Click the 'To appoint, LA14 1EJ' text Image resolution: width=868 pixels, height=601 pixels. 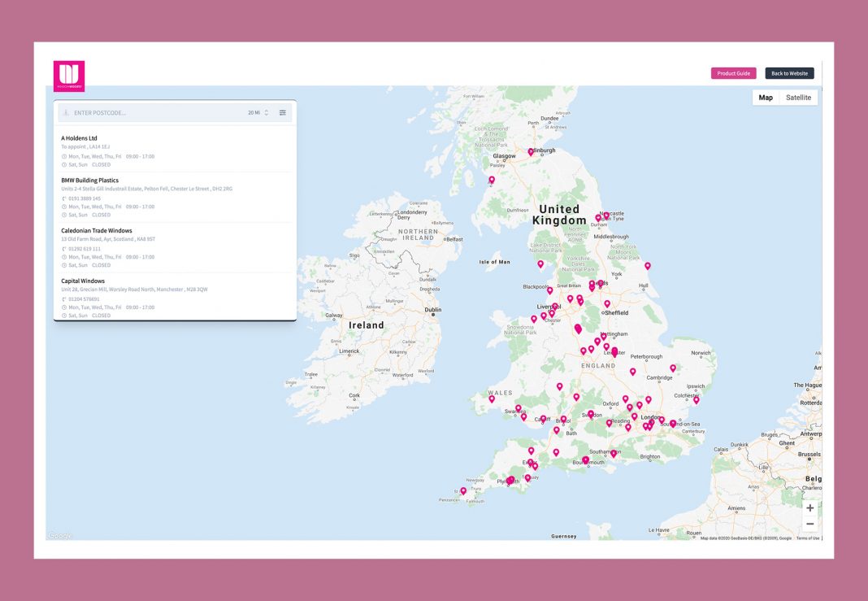pos(85,146)
